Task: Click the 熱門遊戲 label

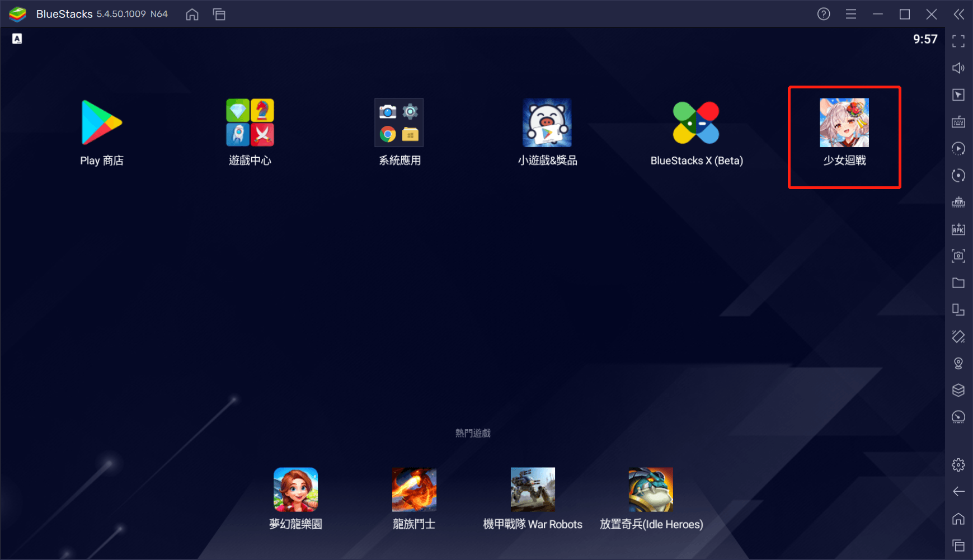Action: 473,433
